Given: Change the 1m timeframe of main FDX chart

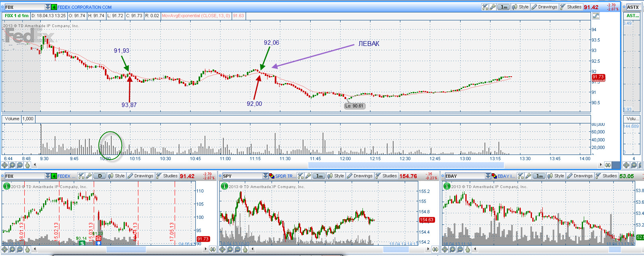Looking at the screenshot, I should [x=504, y=7].
